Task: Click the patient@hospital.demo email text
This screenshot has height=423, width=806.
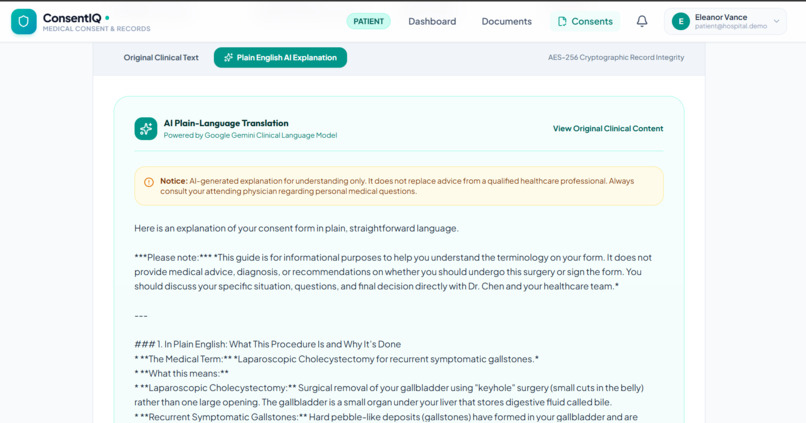Action: click(731, 26)
